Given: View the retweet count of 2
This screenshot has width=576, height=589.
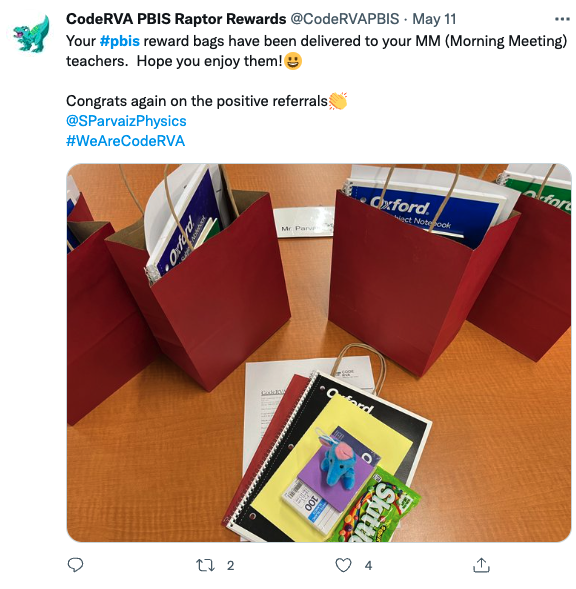Looking at the screenshot, I should click(x=230, y=565).
